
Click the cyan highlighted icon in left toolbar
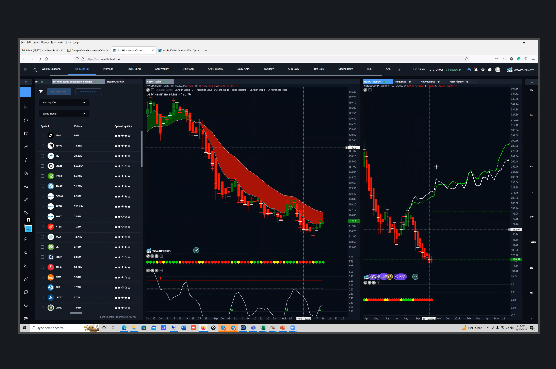pos(28,229)
